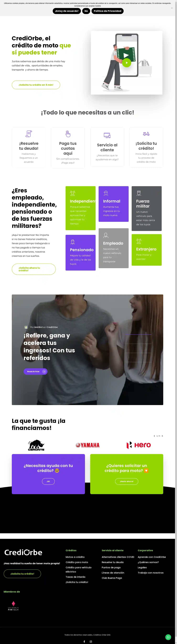The height and width of the screenshot is (644, 177).
Task: Decline cookies with No button
Action: pyautogui.click(x=86, y=11)
